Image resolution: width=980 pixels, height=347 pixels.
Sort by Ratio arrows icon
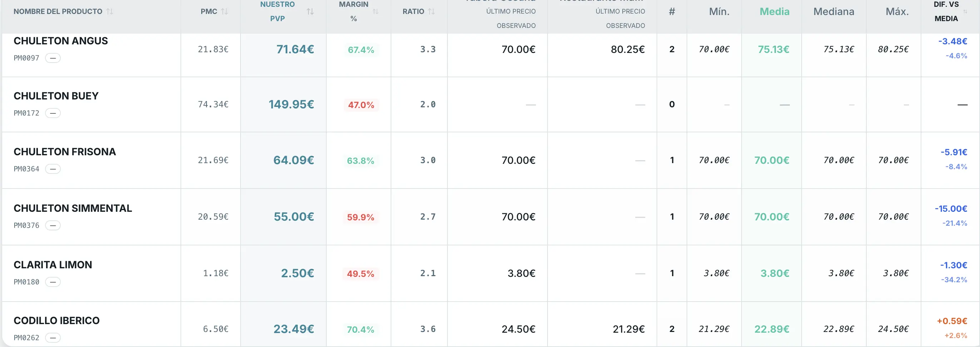431,11
